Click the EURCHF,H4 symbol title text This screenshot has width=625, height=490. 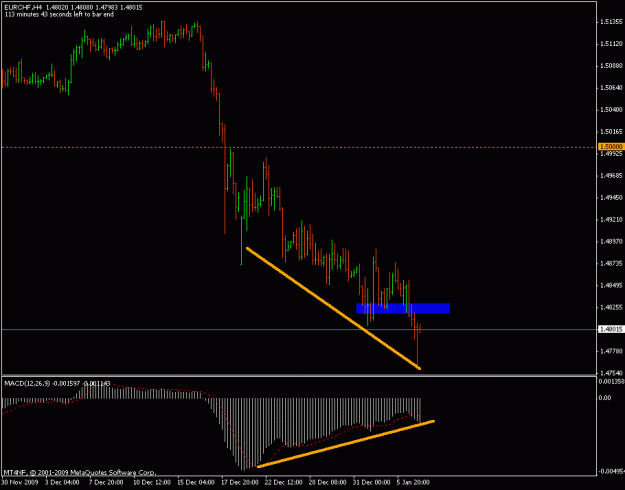coord(23,7)
